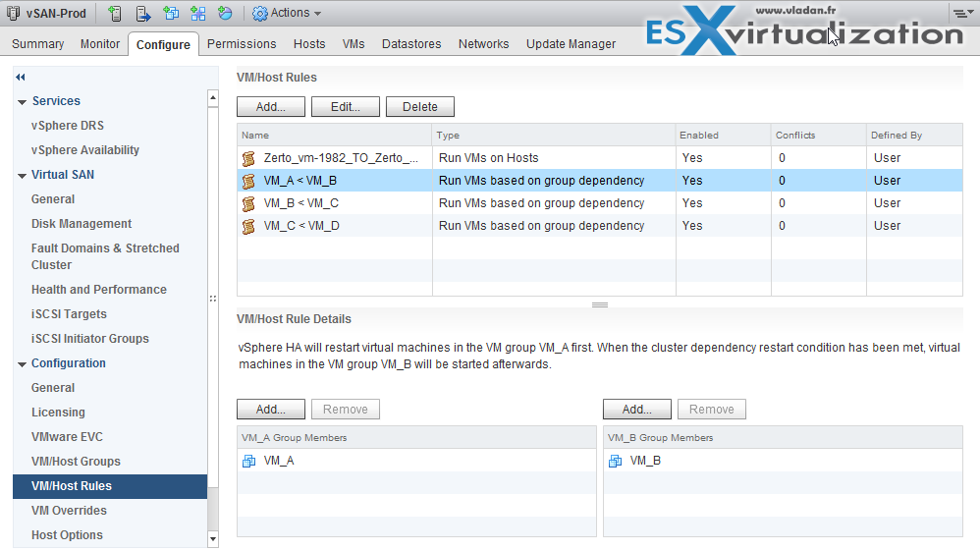
Task: Click the Actions gear icon
Action: [260, 13]
